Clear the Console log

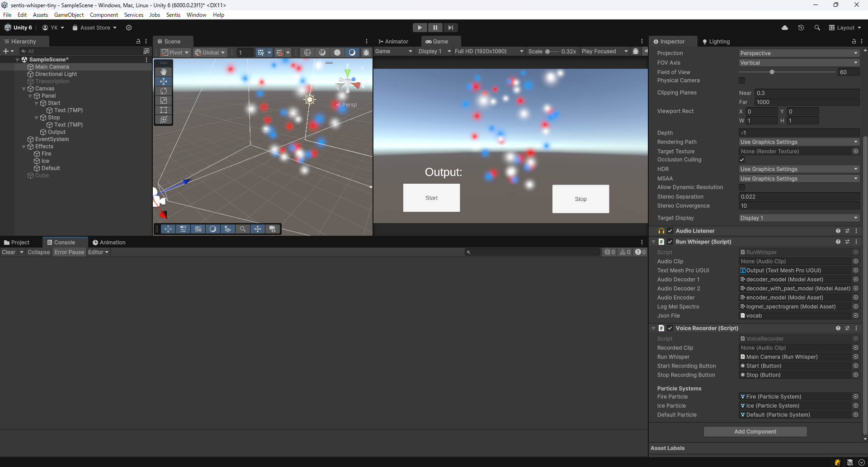(9, 252)
